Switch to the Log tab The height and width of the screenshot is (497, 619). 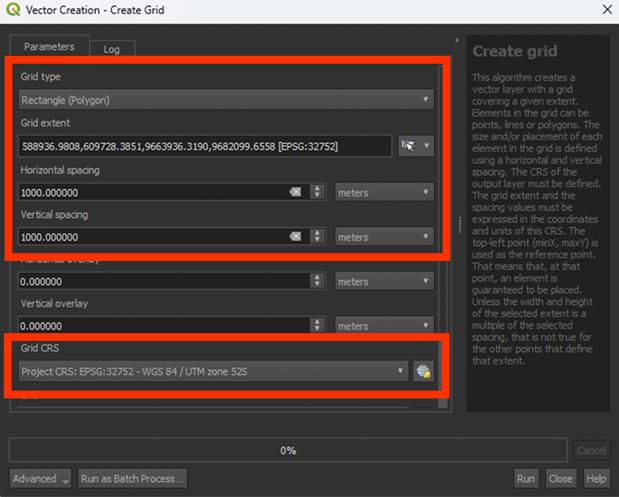point(112,48)
